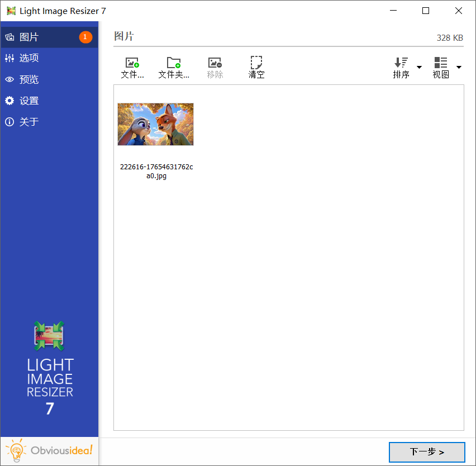Select the 222616 jpg image thumbnail
This screenshot has height=466, width=476.
pyautogui.click(x=155, y=124)
